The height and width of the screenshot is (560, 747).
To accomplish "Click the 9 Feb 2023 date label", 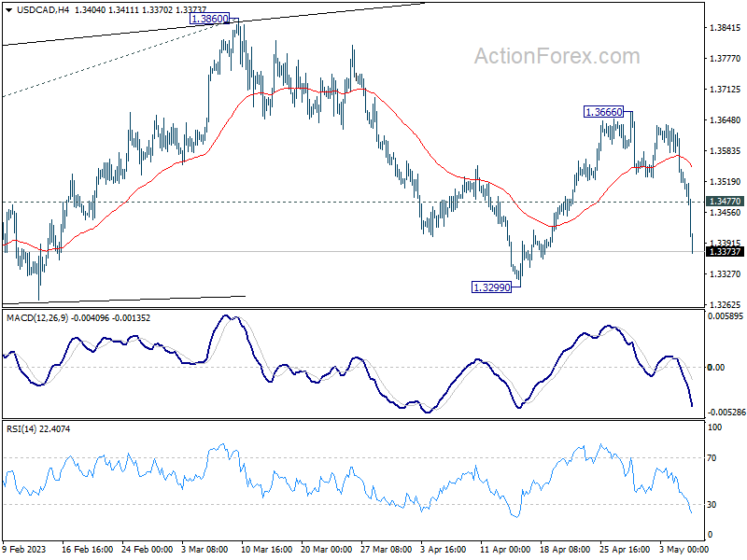I will point(24,549).
